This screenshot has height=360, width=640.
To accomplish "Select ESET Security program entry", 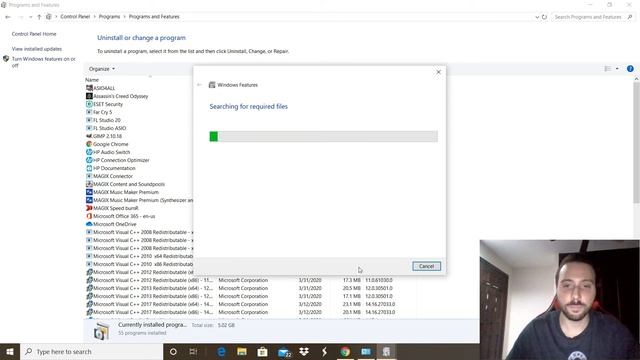I will pos(108,104).
